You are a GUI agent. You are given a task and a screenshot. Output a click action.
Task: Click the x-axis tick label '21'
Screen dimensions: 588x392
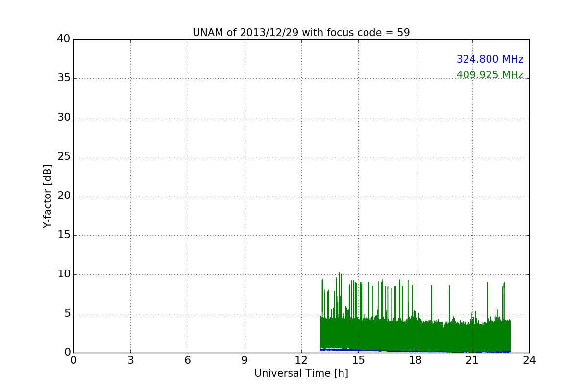click(472, 360)
